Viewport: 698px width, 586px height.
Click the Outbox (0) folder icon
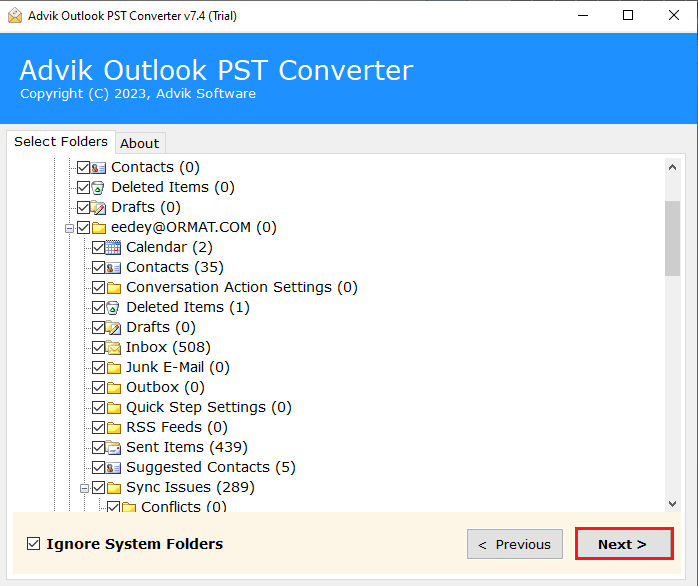tap(114, 387)
